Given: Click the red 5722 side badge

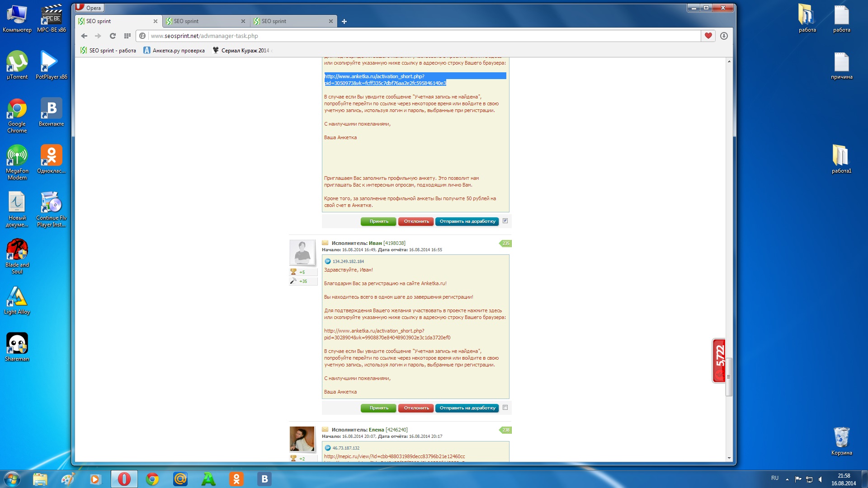Looking at the screenshot, I should coord(719,361).
